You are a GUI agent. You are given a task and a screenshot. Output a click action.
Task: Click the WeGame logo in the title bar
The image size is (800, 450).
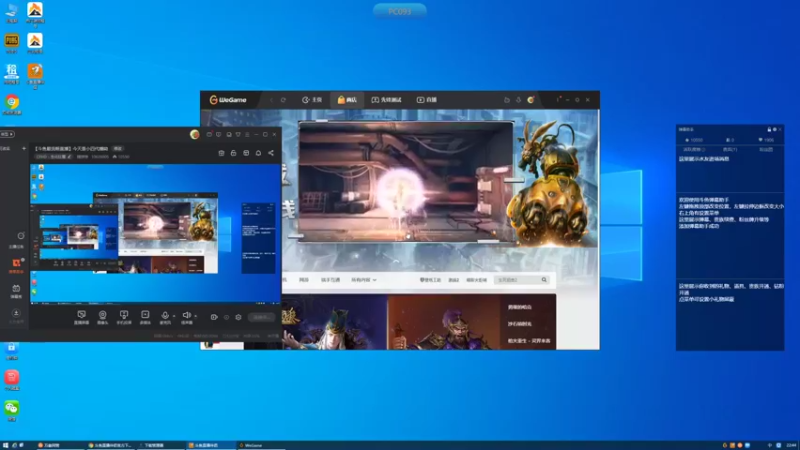[x=228, y=100]
